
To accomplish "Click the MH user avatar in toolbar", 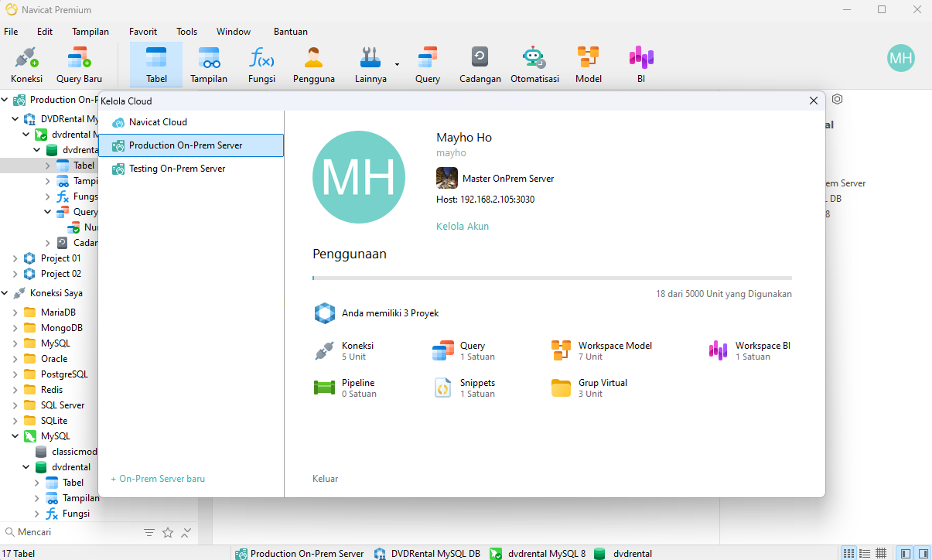I will [901, 58].
